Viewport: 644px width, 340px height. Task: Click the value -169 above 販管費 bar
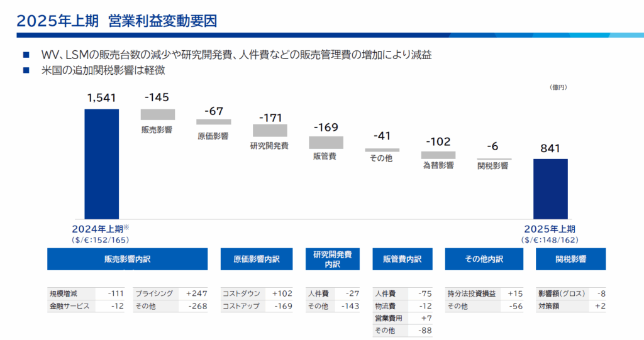click(326, 128)
